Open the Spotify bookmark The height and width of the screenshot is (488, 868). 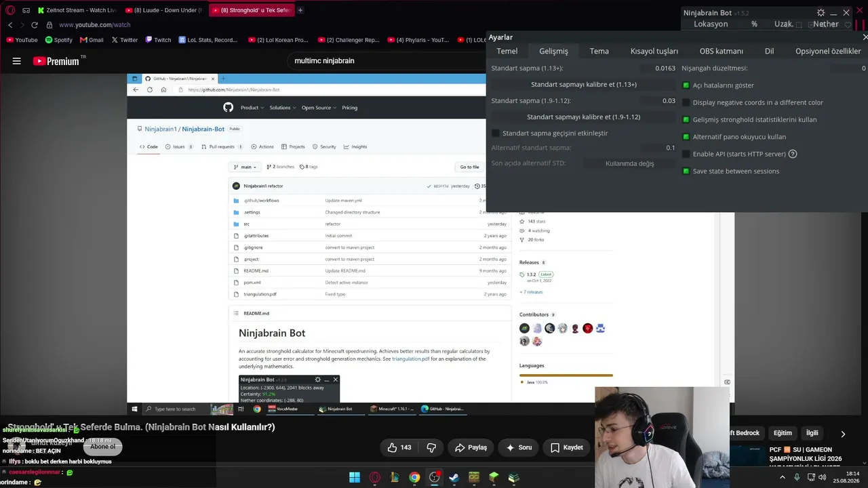(58, 40)
